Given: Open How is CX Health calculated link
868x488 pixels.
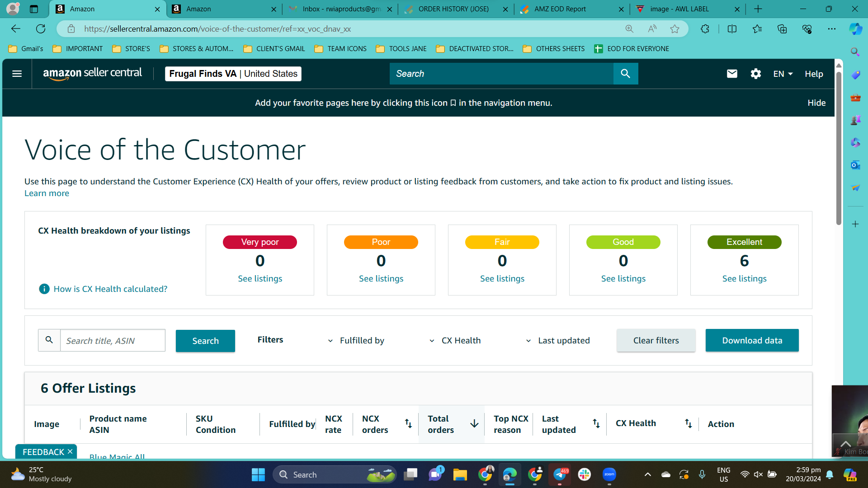Looking at the screenshot, I should point(110,289).
